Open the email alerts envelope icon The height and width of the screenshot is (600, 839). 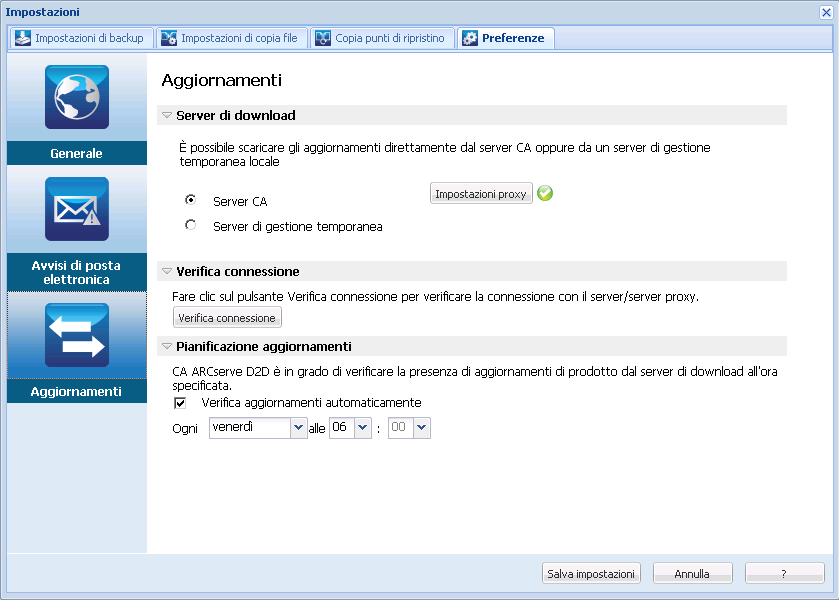77,209
